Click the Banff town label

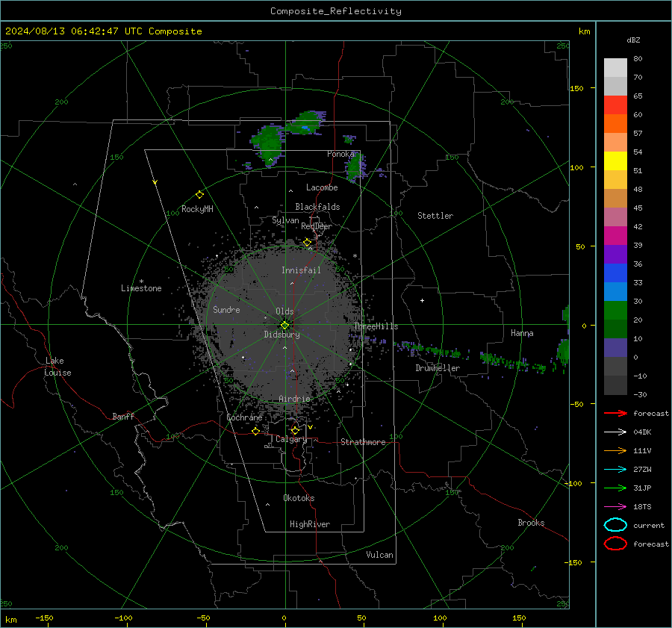click(123, 416)
